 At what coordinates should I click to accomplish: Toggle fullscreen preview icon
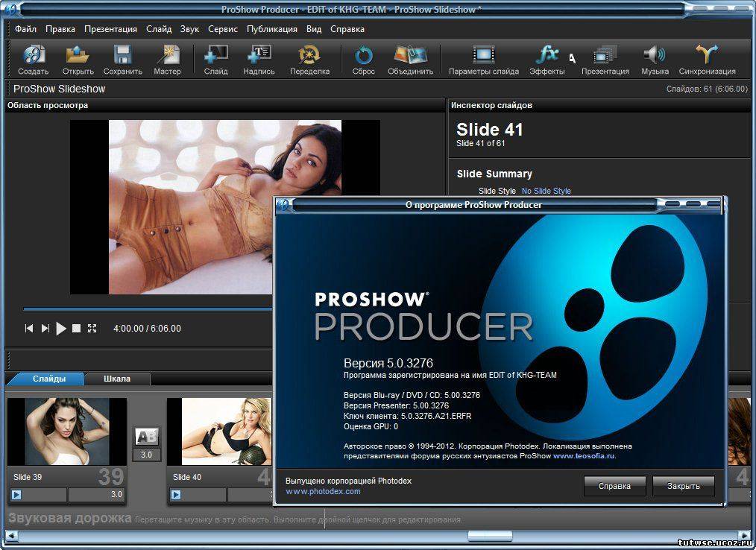[92, 329]
